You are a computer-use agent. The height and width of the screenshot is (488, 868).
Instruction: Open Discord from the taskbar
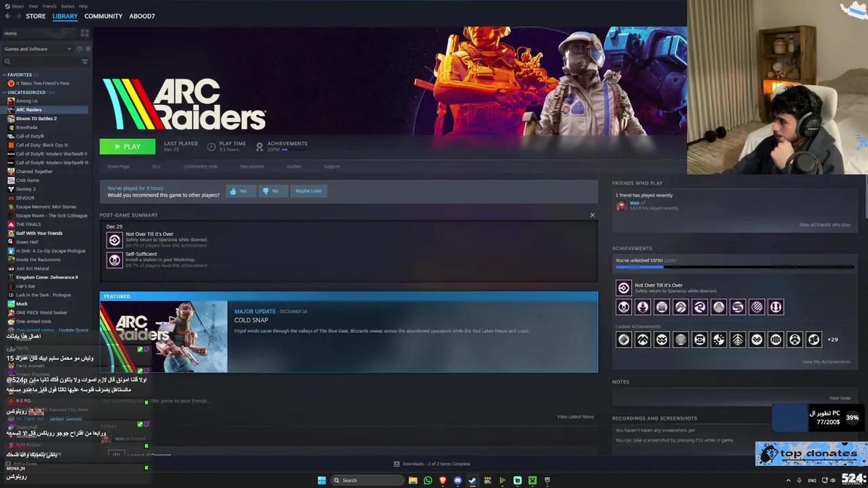458,481
